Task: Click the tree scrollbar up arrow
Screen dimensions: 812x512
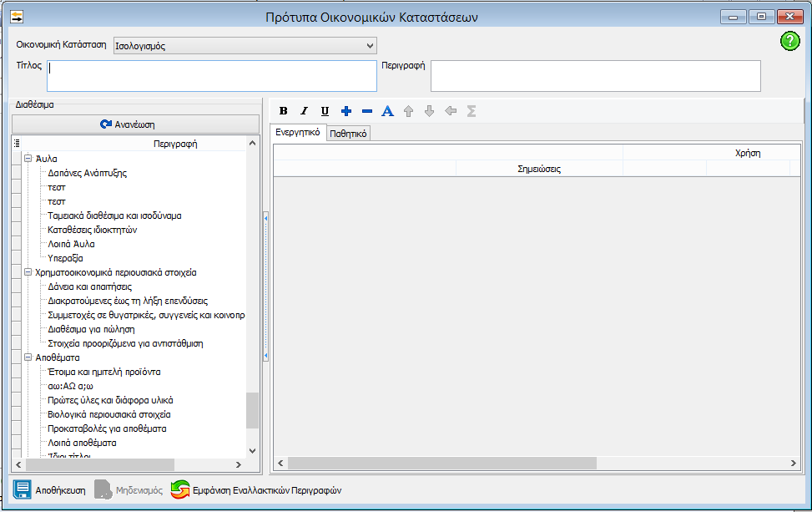Action: [252, 143]
